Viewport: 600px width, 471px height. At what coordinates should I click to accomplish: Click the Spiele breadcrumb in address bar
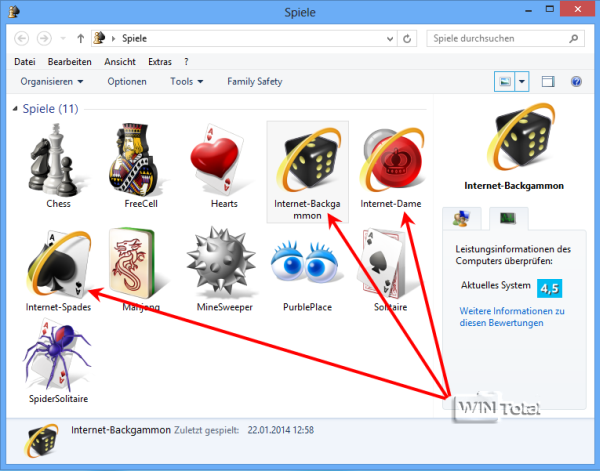point(134,39)
